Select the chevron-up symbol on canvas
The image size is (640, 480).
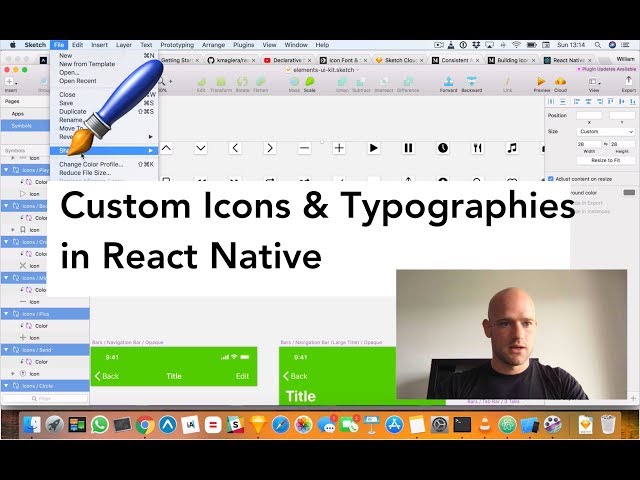[166, 148]
